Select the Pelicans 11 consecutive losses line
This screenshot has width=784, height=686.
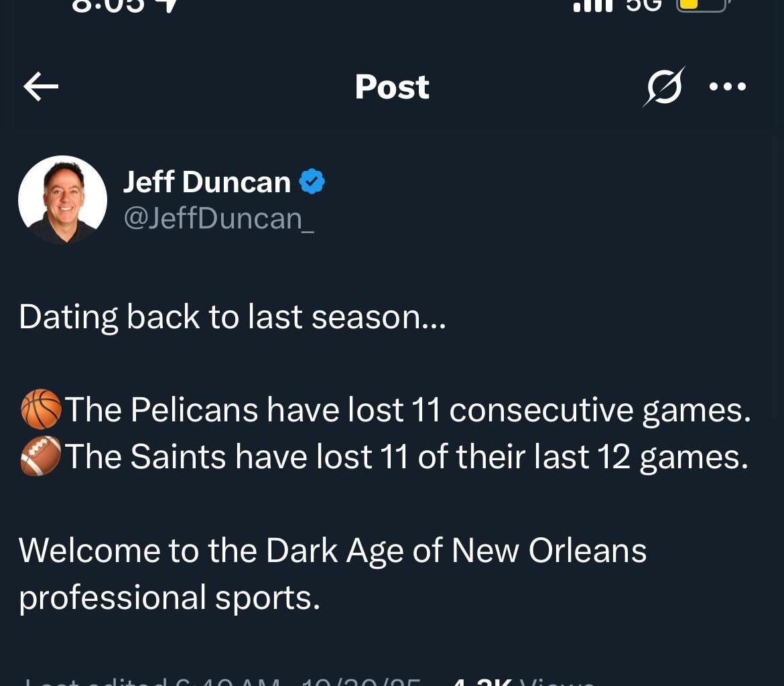[x=406, y=409]
